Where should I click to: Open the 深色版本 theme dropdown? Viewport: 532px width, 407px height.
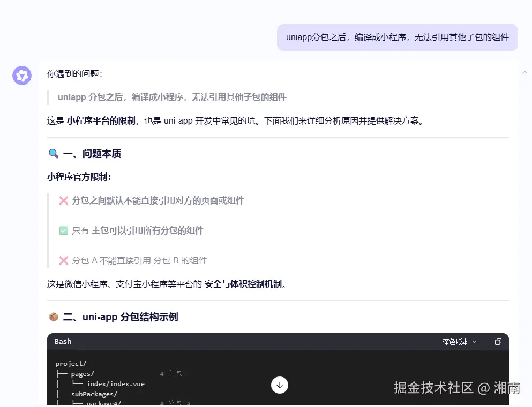coord(459,342)
